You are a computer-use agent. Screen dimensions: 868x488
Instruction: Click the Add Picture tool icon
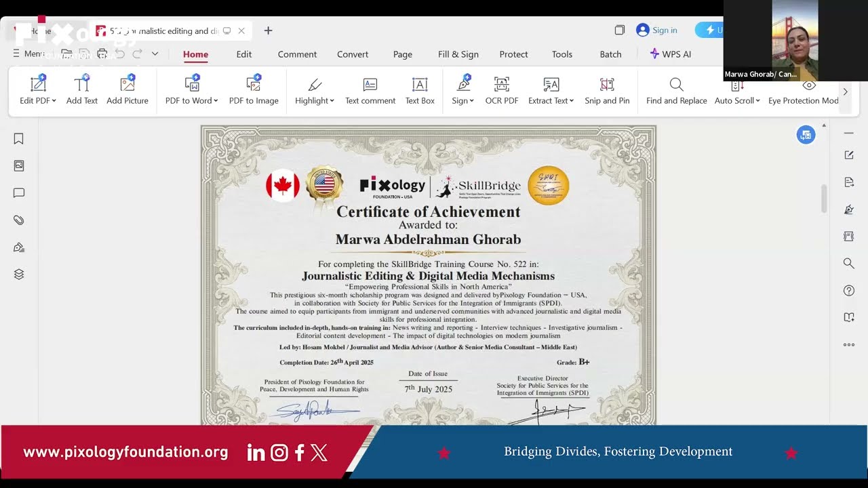click(x=127, y=84)
